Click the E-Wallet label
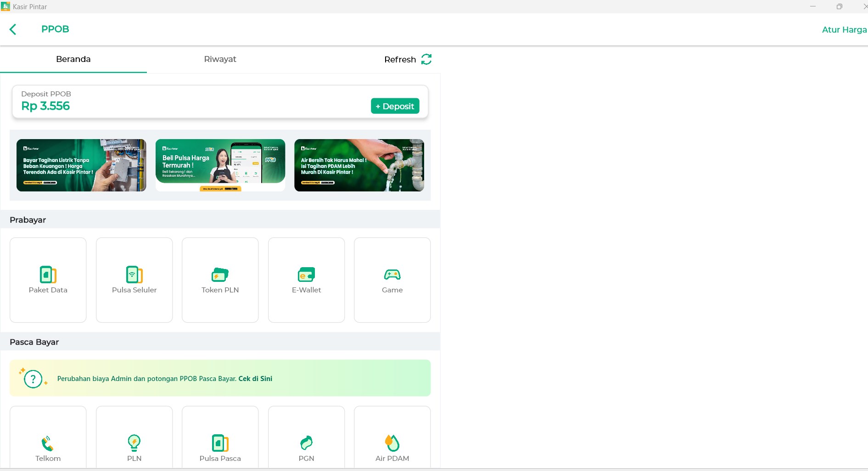Image resolution: width=868 pixels, height=471 pixels. (307, 290)
